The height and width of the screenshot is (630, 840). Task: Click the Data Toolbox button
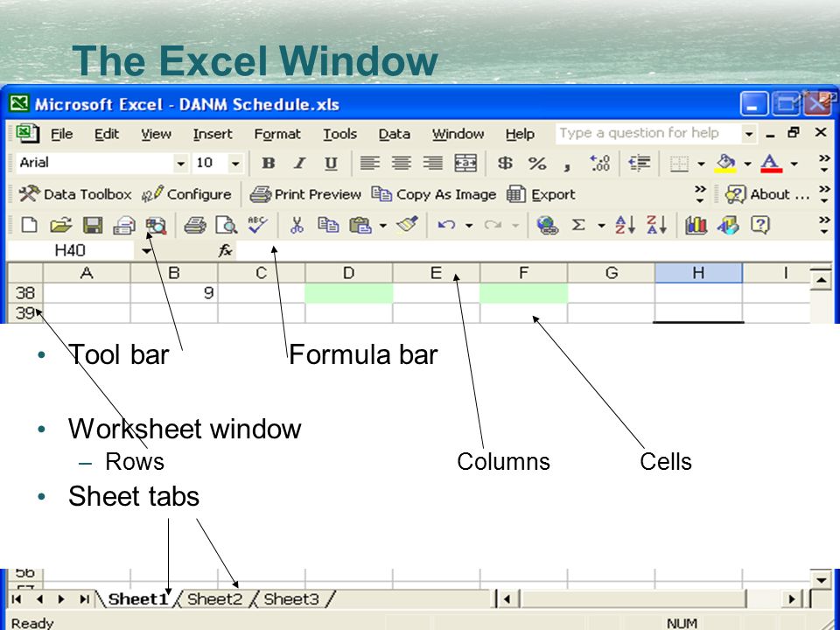(75, 194)
